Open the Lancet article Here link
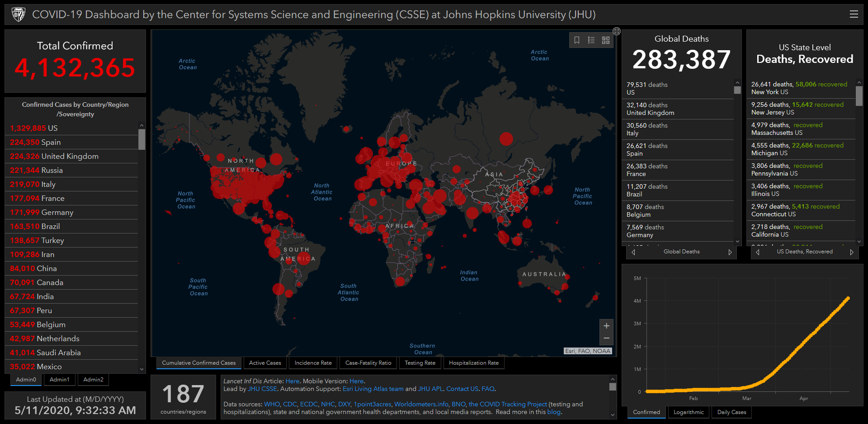This screenshot has width=868, height=424. [x=292, y=381]
